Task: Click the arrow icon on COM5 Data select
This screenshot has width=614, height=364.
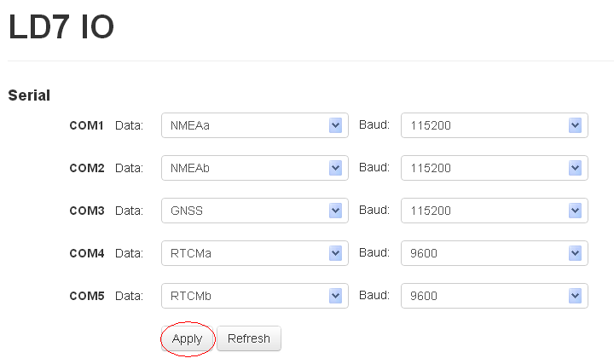Action: coord(335,296)
